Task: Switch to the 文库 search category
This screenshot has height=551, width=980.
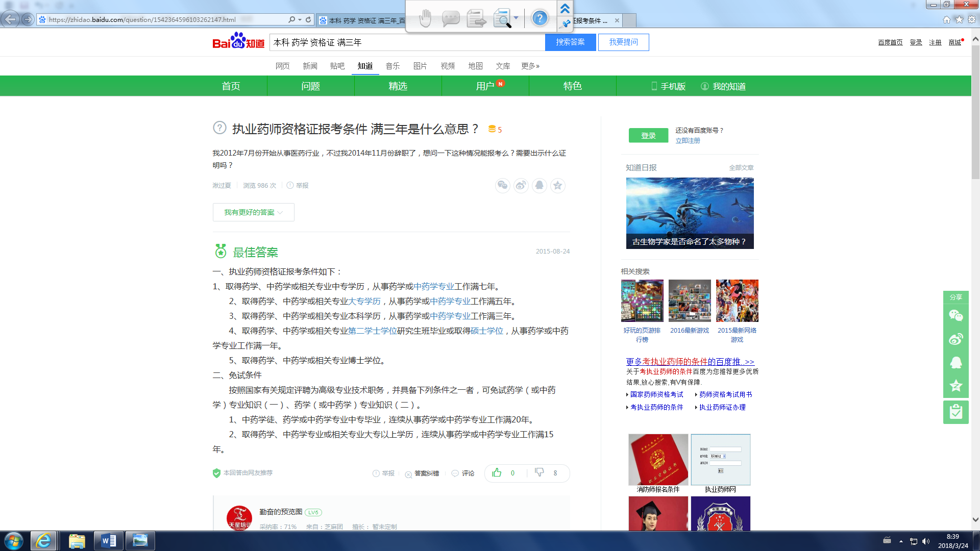Action: point(503,66)
